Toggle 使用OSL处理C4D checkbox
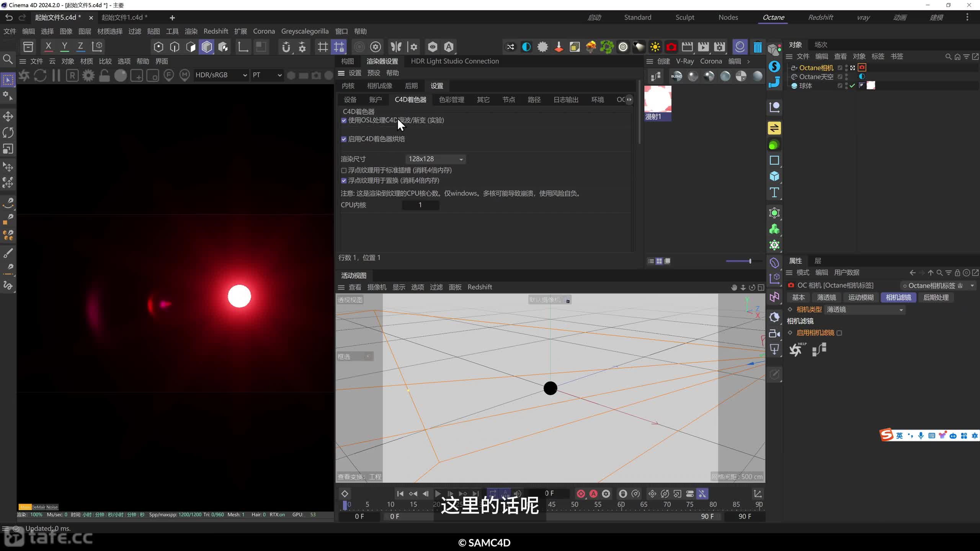 344,121
